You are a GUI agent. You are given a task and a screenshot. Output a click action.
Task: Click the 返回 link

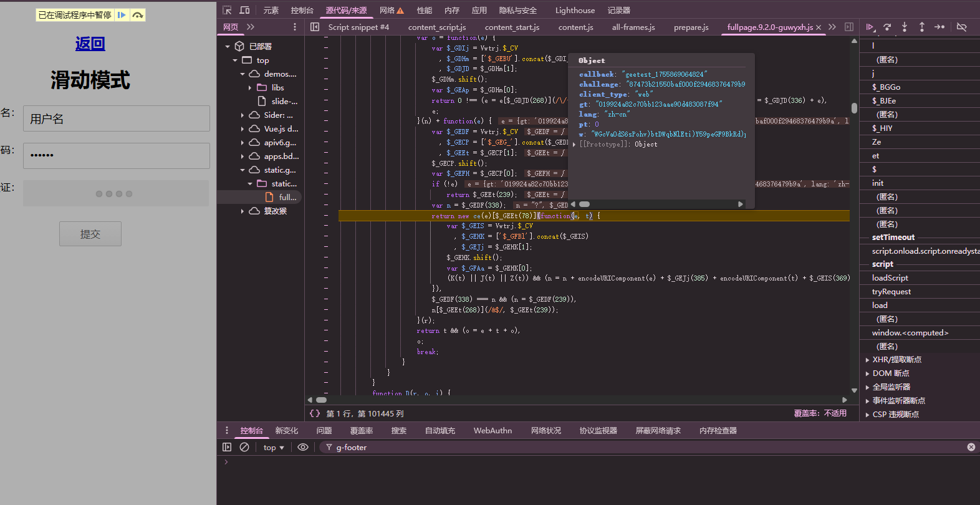[90, 43]
